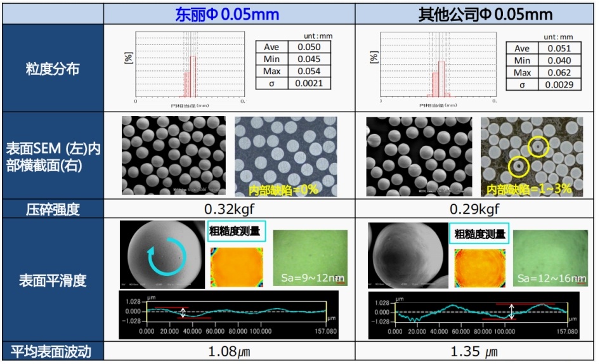Click the 内部缺陷=1~3% caption
The width and height of the screenshot is (600, 364).
click(529, 189)
